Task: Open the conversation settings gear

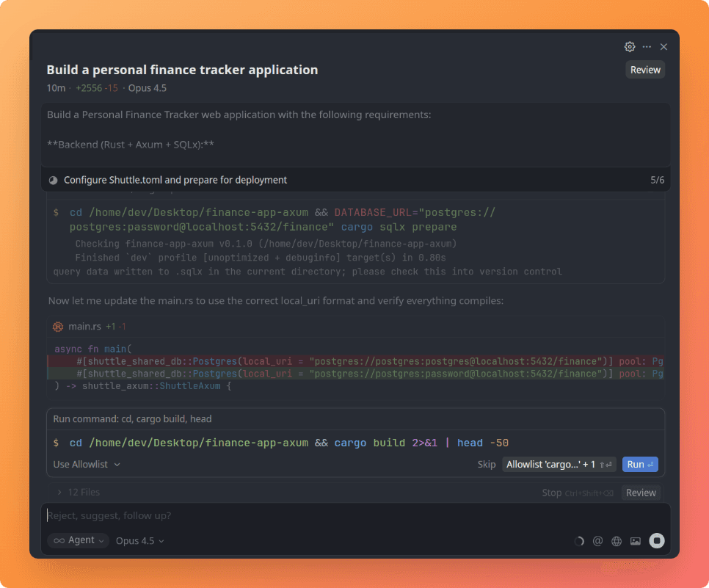Action: click(x=629, y=46)
